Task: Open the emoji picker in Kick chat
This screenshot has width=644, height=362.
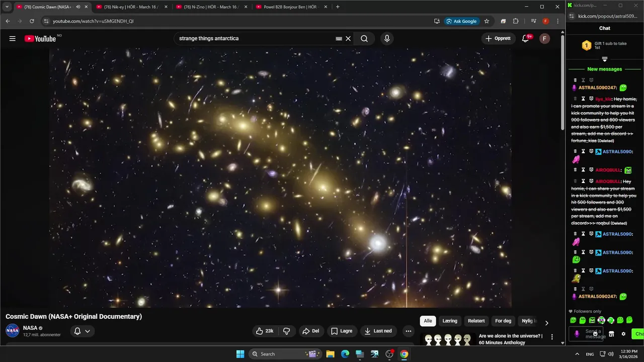Action: [595, 334]
